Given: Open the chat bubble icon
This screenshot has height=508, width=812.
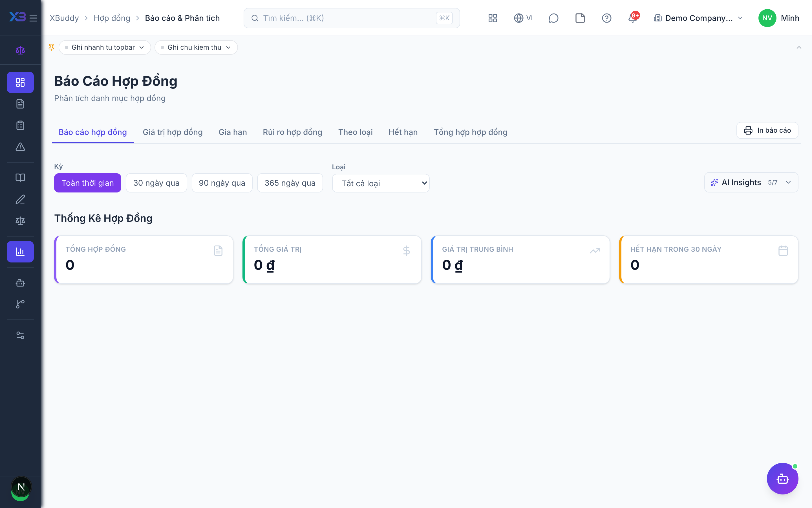Looking at the screenshot, I should click(x=553, y=18).
